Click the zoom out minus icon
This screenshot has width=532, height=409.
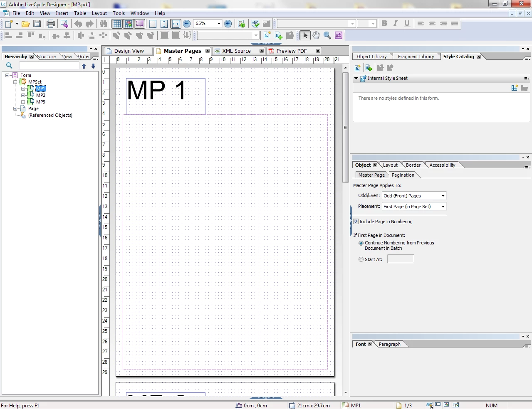[x=187, y=24]
